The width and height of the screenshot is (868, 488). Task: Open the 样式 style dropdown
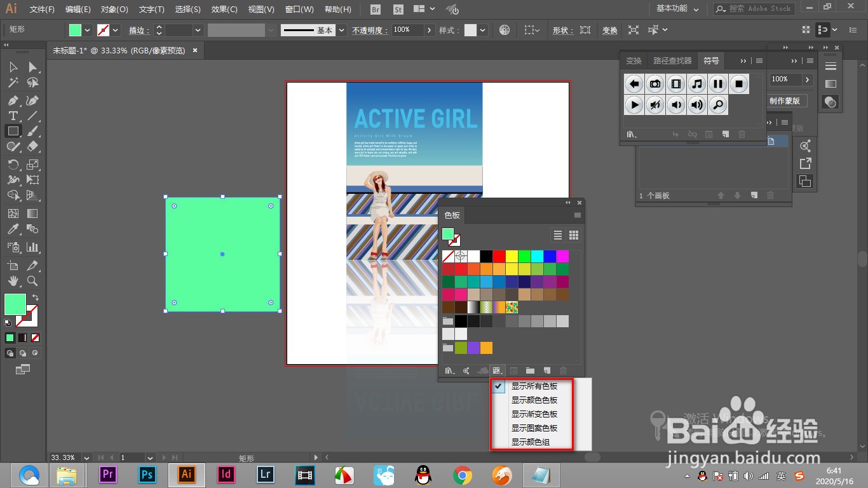(x=483, y=30)
